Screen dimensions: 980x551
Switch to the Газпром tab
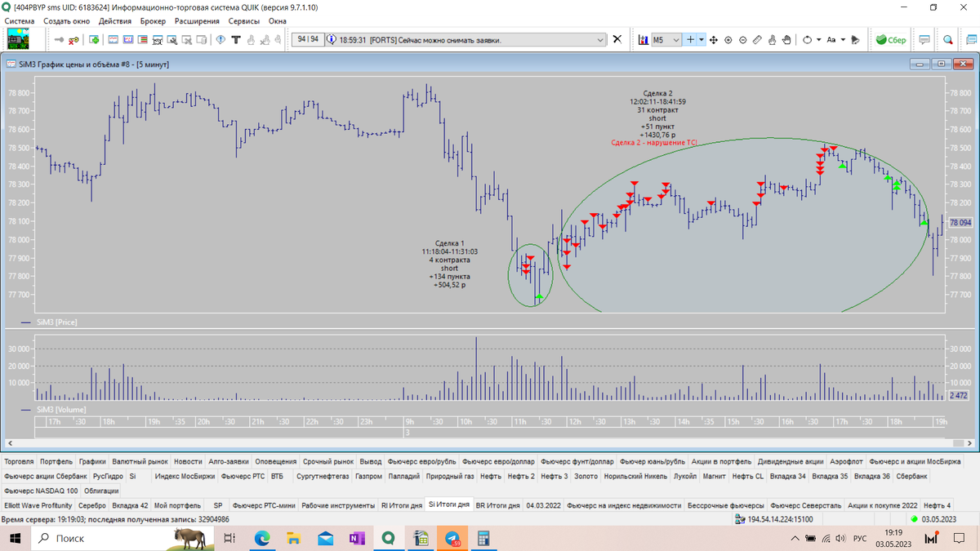coord(369,475)
